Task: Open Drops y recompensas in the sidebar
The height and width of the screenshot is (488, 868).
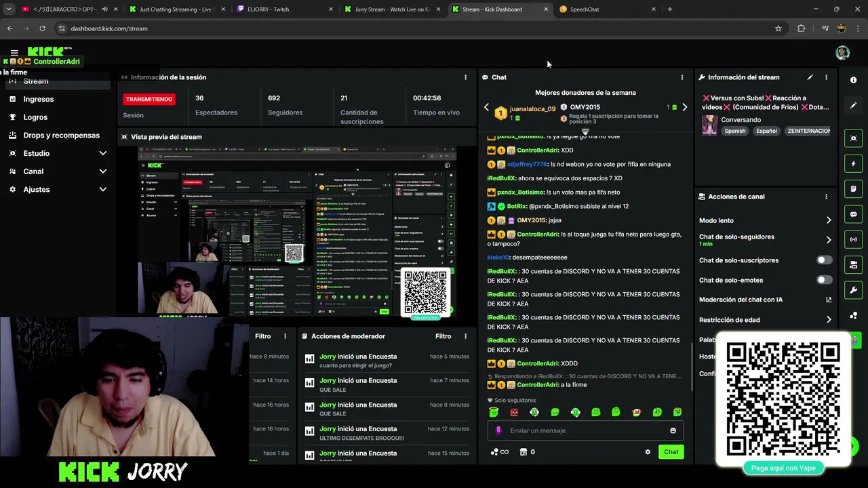Action: coord(57,135)
